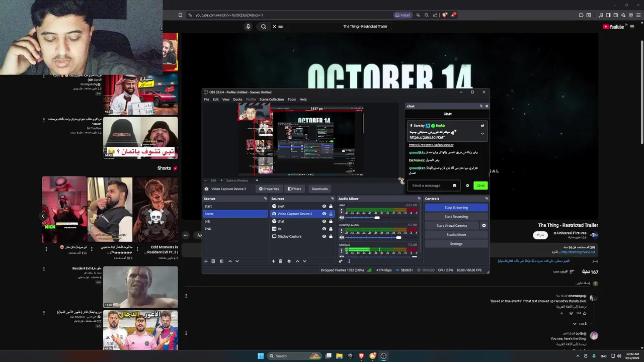Open source Properties button above docks
The height and width of the screenshot is (362, 644).
coord(269,189)
